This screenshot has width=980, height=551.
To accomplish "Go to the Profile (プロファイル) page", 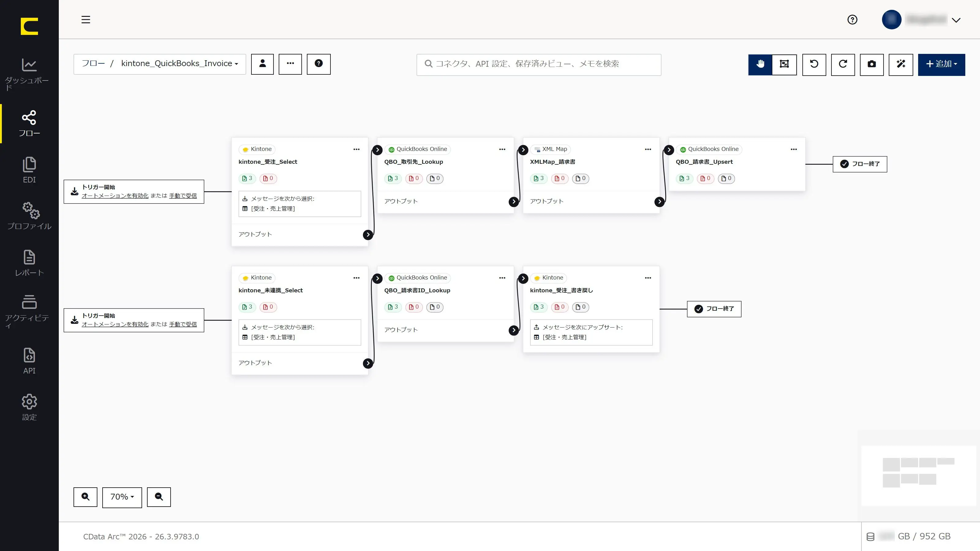I will [29, 216].
